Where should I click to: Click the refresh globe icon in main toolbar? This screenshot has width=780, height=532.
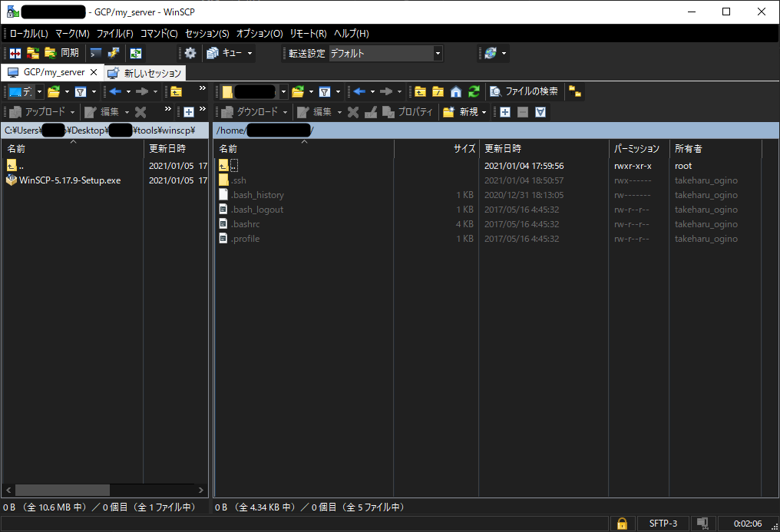click(491, 53)
